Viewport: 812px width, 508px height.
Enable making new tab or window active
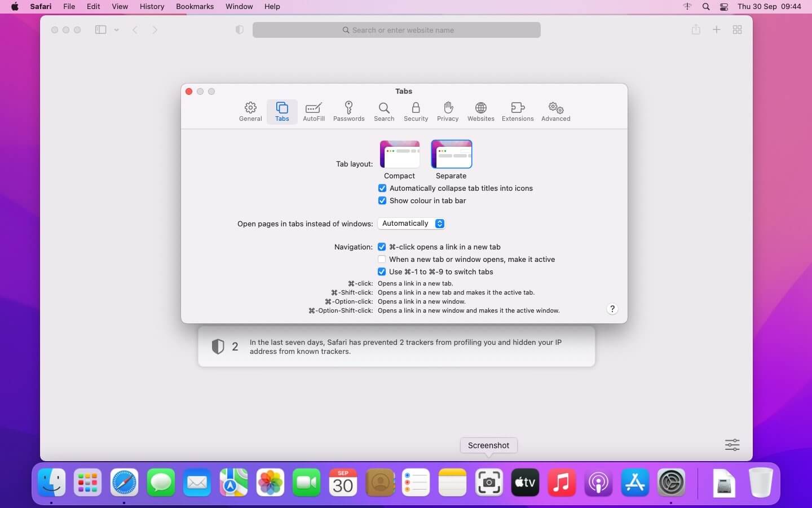[x=382, y=259]
